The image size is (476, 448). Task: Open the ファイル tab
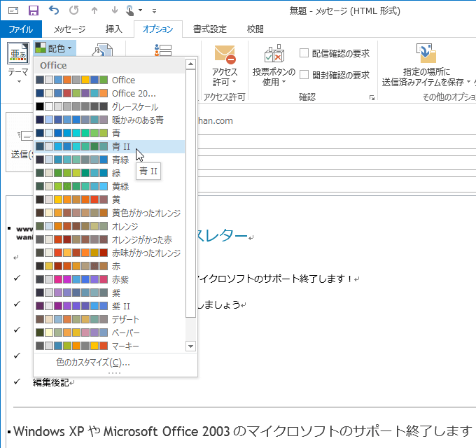point(21,29)
